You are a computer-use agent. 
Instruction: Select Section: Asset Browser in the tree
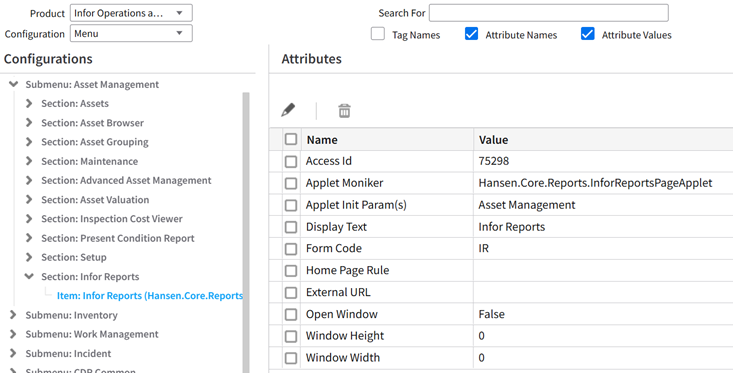(93, 123)
